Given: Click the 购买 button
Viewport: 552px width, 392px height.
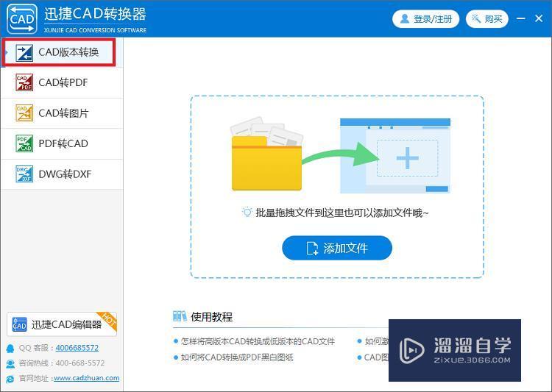Looking at the screenshot, I should click(x=487, y=18).
